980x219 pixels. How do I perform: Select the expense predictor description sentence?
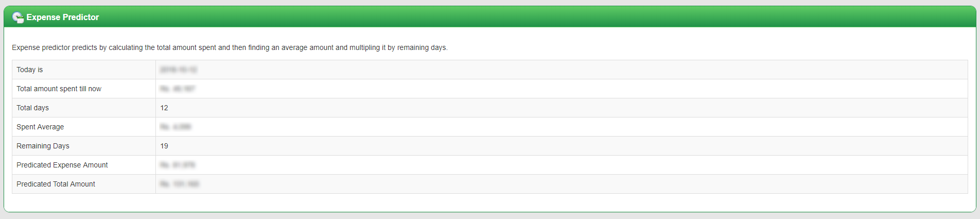(x=230, y=47)
